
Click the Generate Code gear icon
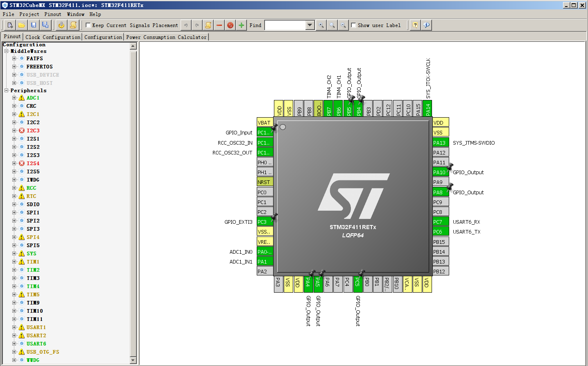[x=61, y=25]
